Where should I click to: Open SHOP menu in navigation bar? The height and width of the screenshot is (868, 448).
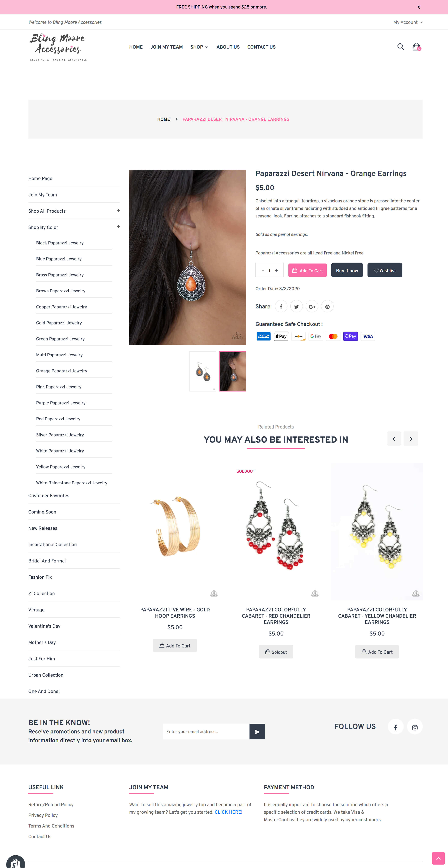tap(199, 47)
